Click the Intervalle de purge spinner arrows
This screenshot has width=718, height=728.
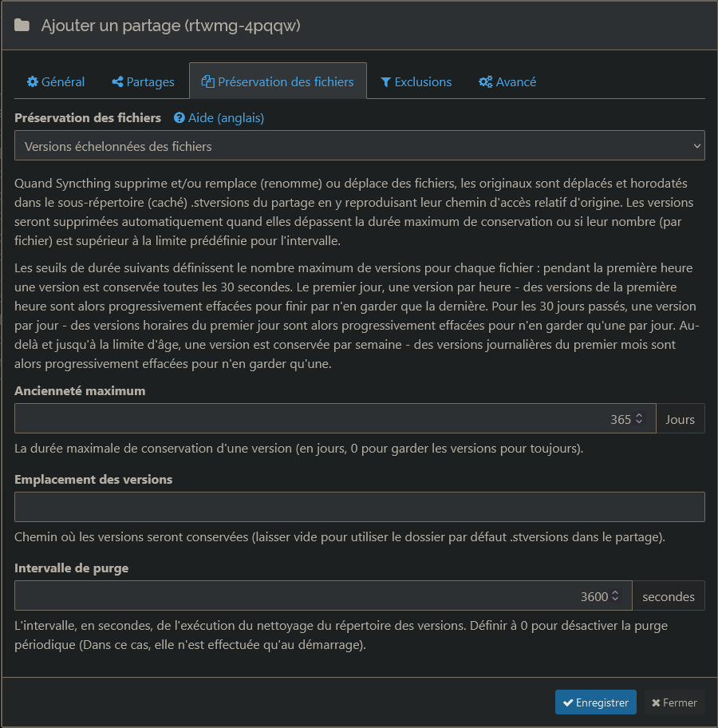(x=615, y=596)
